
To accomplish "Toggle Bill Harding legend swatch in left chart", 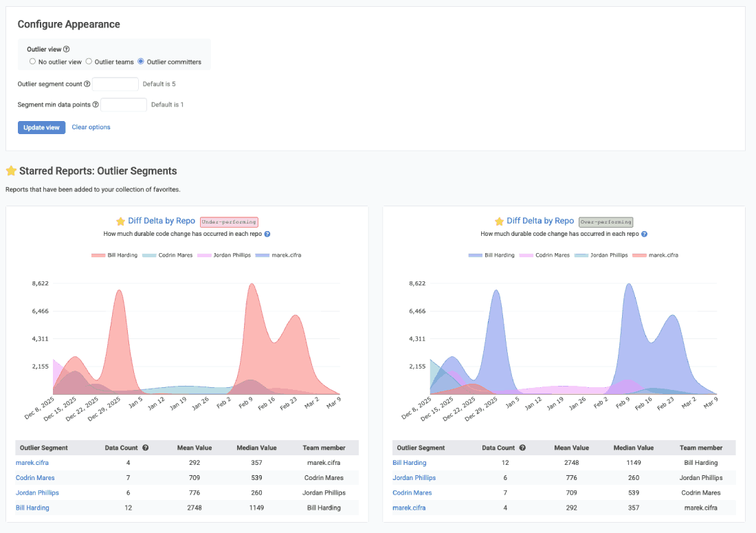I will click(99, 255).
